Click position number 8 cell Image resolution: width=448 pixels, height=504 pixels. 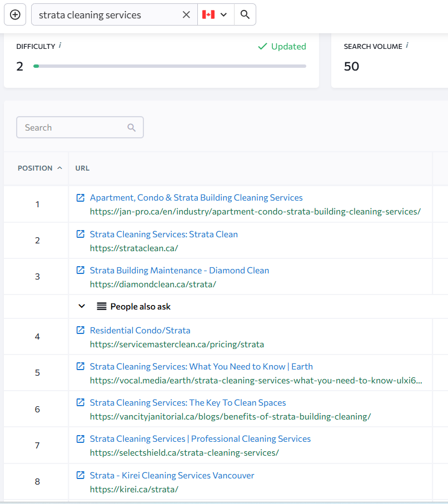37,482
